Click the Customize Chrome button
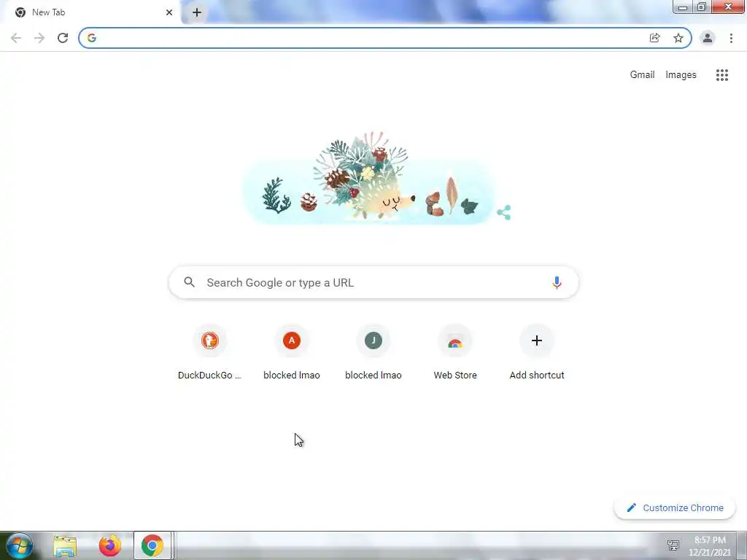This screenshot has height=560, width=747. (x=675, y=507)
